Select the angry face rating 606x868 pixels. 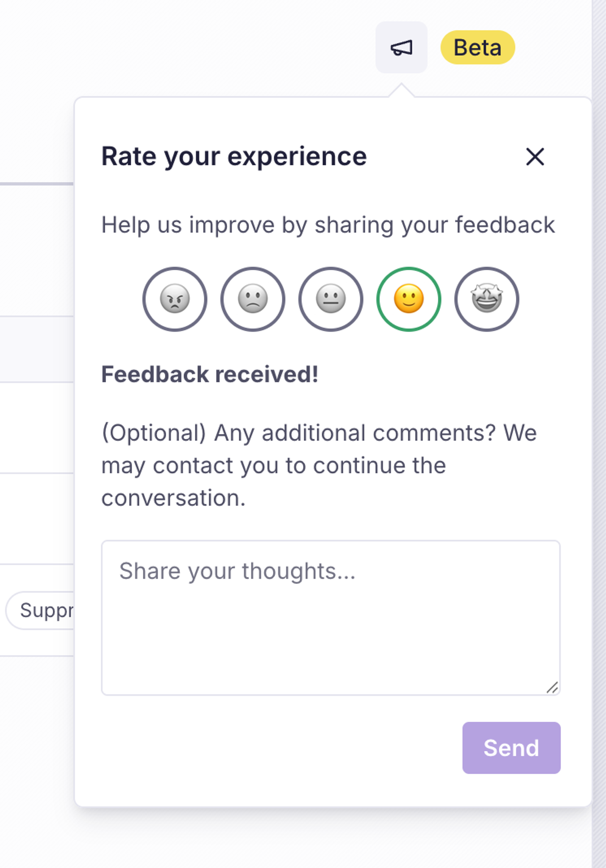(175, 299)
